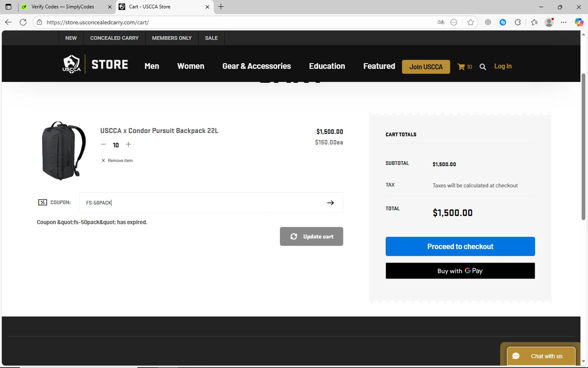Open the chat bubble icon

[x=516, y=356]
